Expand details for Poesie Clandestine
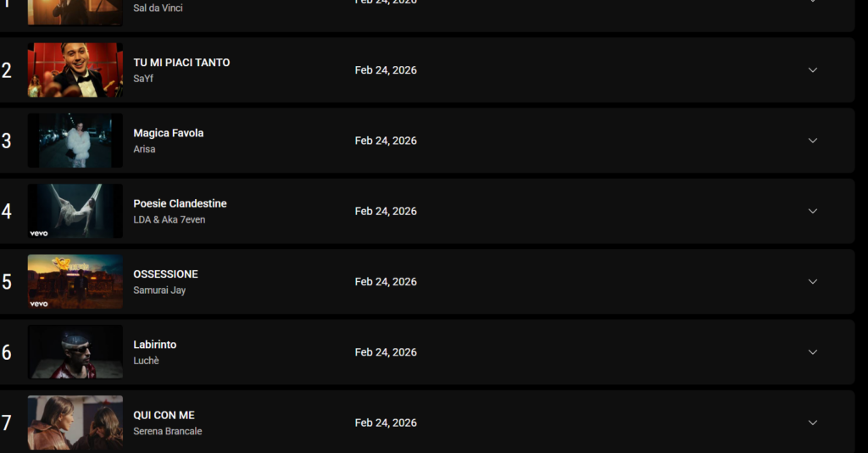This screenshot has height=453, width=868. point(812,211)
